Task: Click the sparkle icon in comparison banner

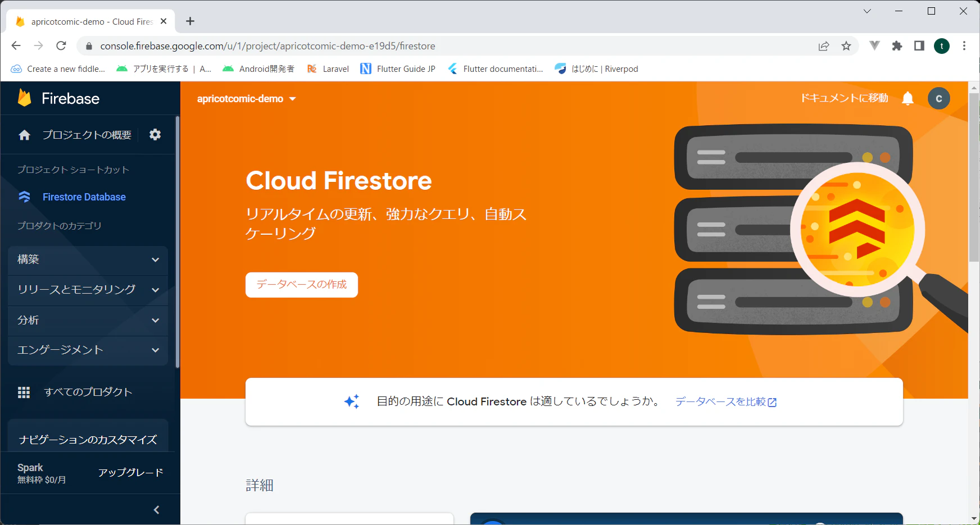Action: pyautogui.click(x=352, y=401)
